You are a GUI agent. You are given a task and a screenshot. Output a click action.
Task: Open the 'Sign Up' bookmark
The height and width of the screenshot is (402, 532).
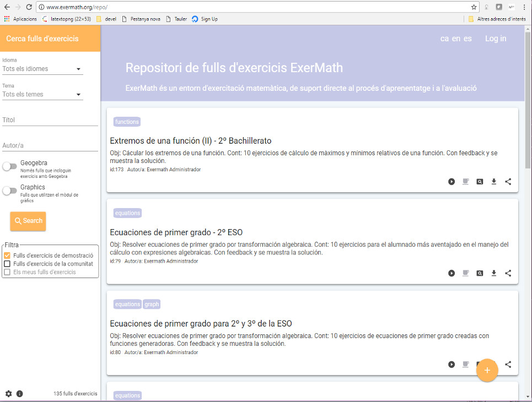click(205, 19)
